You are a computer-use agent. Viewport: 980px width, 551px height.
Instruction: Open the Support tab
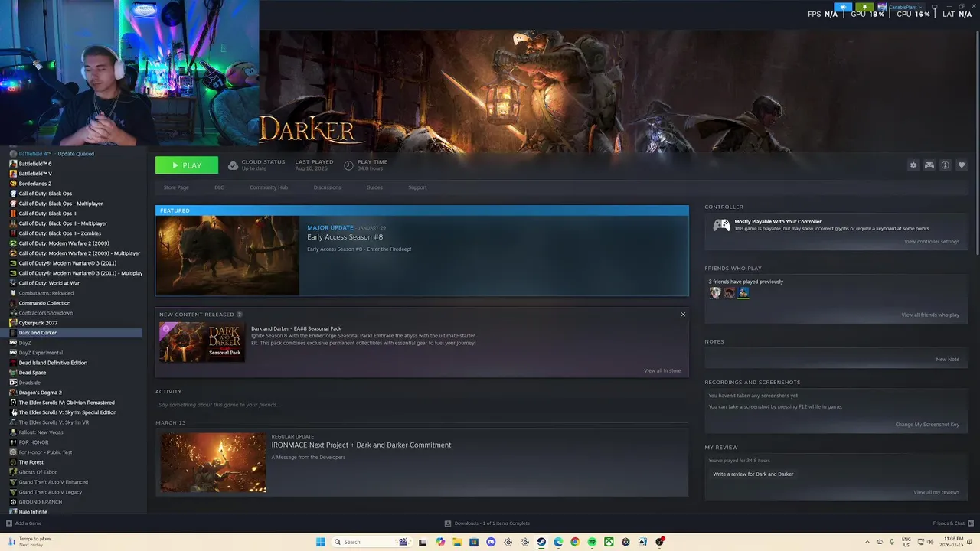[417, 187]
